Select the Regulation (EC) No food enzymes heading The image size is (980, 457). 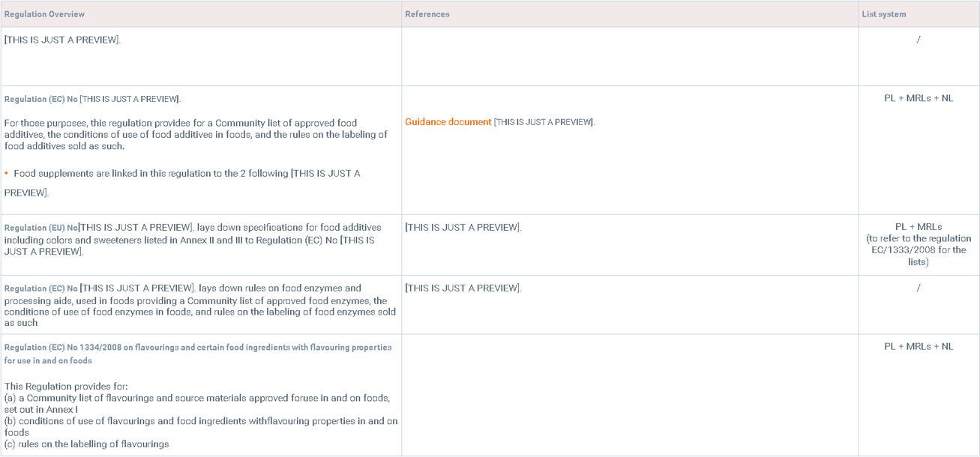click(40, 288)
